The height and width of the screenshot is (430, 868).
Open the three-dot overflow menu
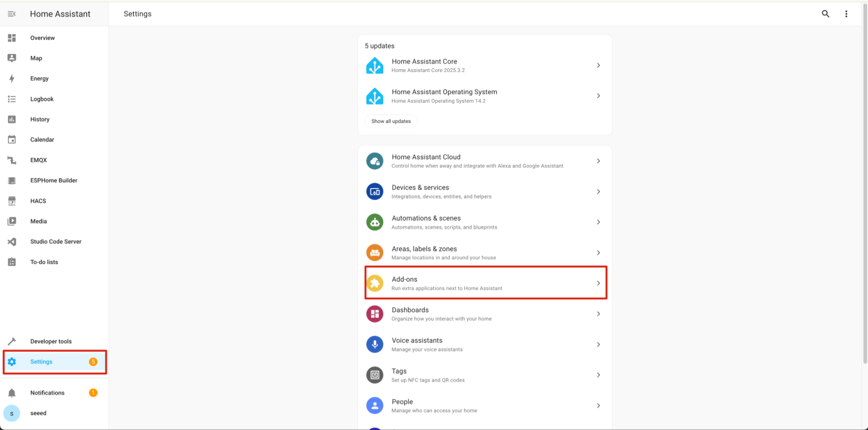pyautogui.click(x=846, y=14)
